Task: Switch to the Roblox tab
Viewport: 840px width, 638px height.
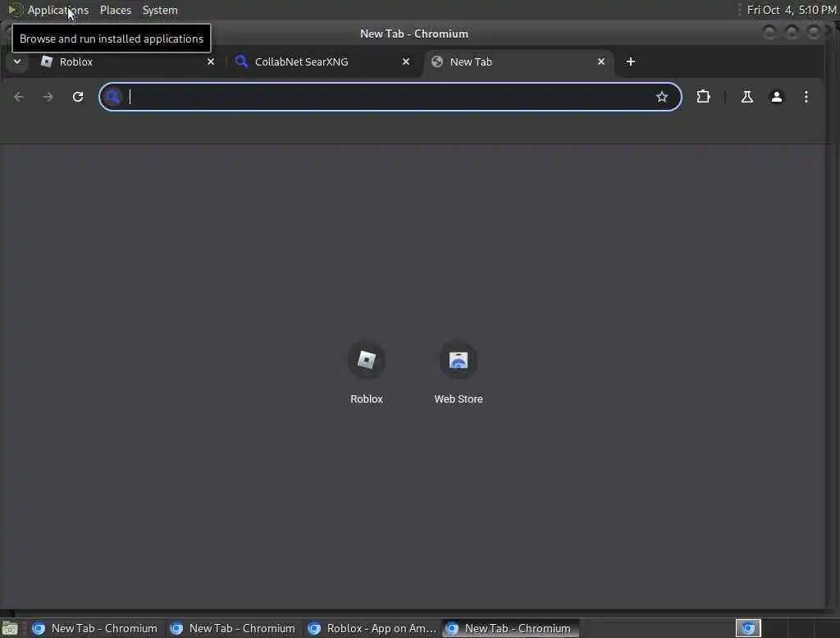Action: point(127,62)
